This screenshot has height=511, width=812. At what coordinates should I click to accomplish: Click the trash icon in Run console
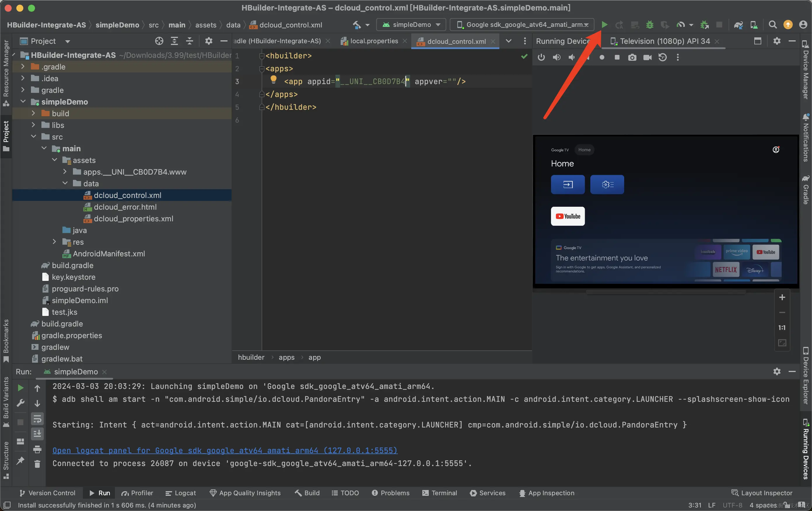37,464
